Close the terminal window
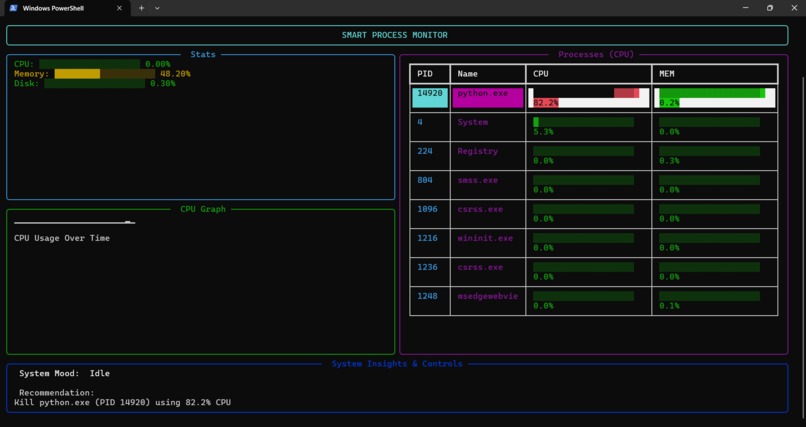The image size is (806, 427). pyautogui.click(x=794, y=8)
